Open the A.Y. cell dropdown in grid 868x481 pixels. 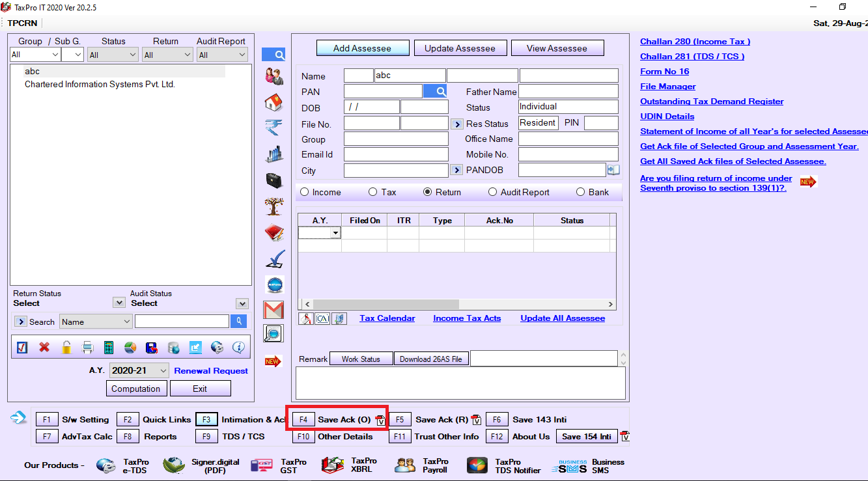point(336,232)
